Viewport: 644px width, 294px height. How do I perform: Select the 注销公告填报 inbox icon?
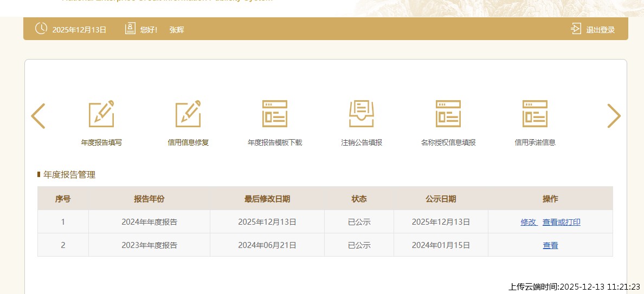click(362, 114)
